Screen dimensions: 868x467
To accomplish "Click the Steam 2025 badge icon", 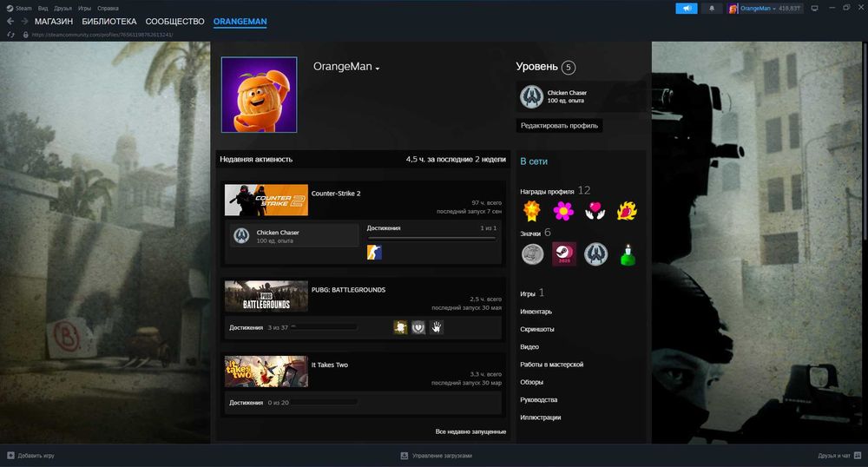I will [564, 254].
